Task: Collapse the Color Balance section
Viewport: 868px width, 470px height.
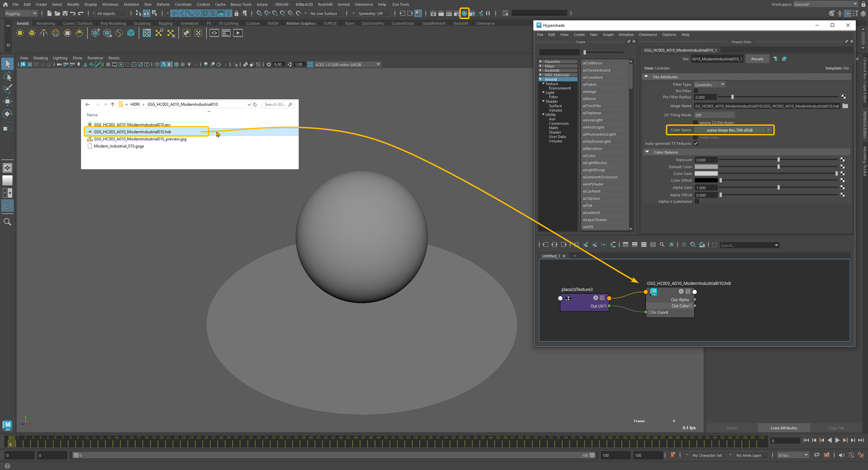Action: coord(647,152)
